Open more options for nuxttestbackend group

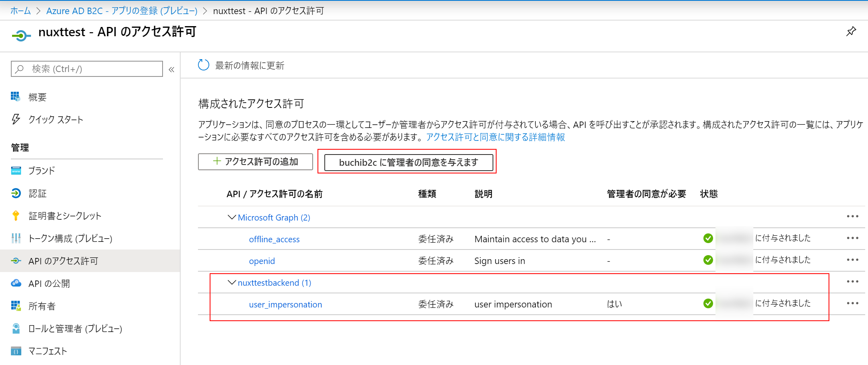(852, 282)
